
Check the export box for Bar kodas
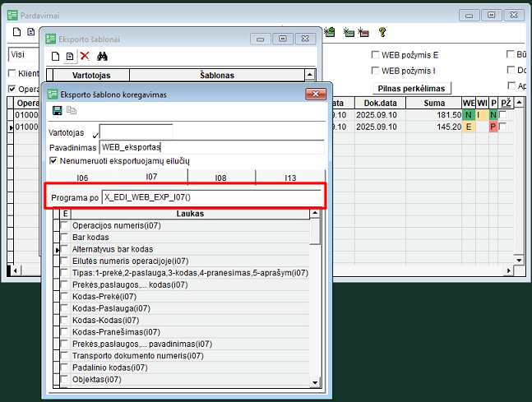point(64,237)
